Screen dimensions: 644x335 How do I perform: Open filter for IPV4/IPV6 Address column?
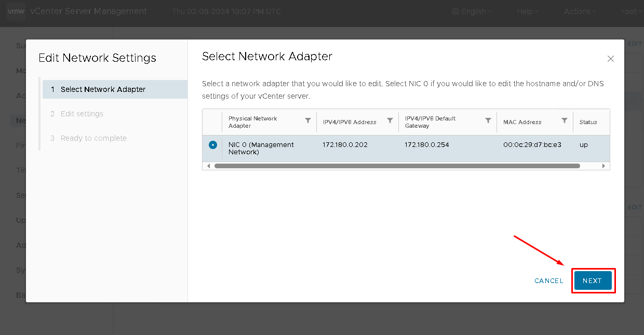tap(390, 120)
